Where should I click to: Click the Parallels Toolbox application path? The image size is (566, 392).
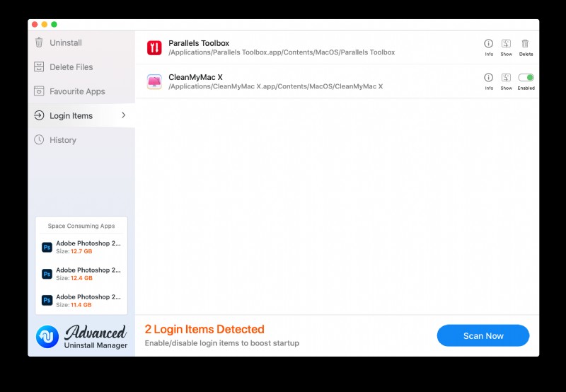tap(282, 52)
